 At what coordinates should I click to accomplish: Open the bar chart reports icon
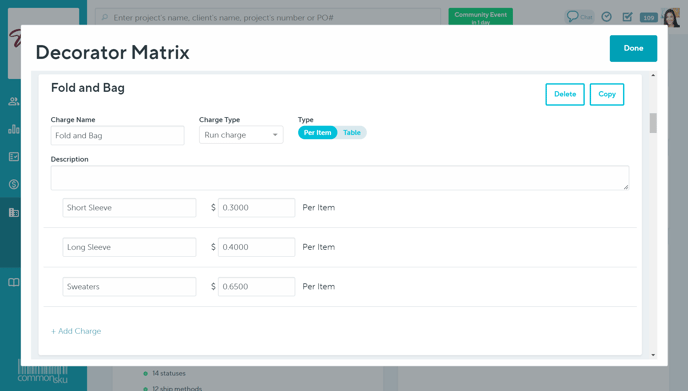point(14,129)
